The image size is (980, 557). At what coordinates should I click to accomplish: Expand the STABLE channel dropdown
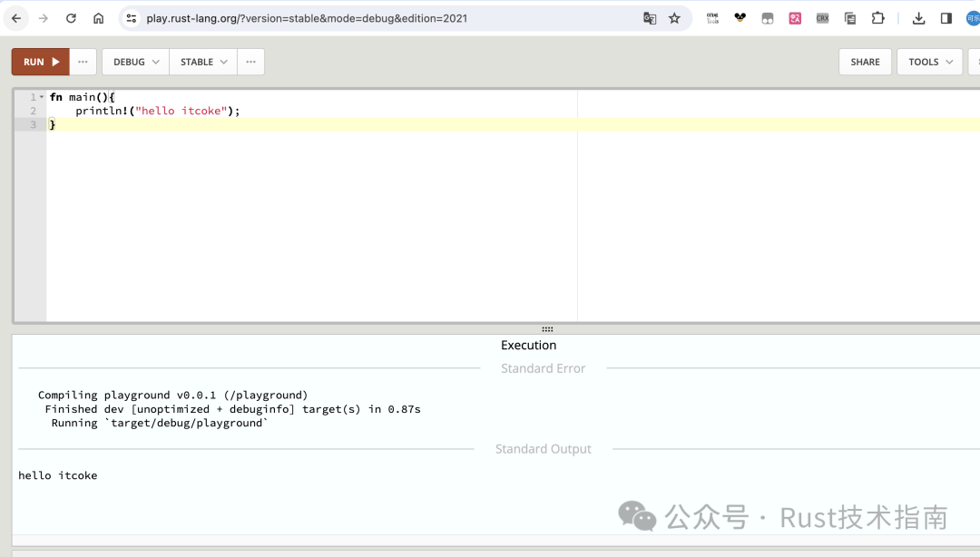pyautogui.click(x=203, y=62)
